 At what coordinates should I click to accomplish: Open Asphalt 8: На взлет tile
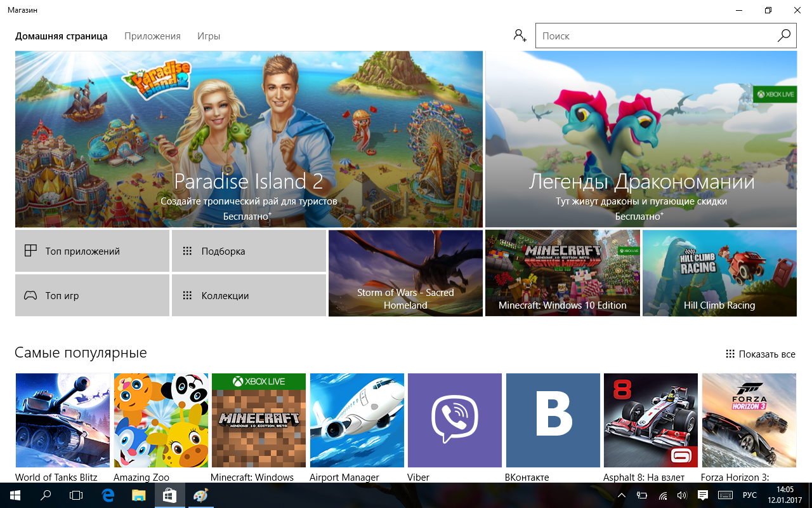click(651, 428)
